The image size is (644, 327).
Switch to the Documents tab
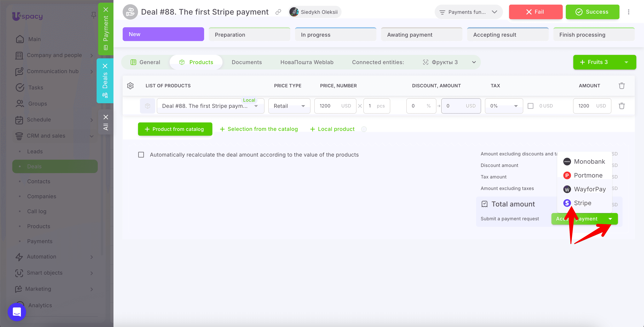[x=246, y=62]
